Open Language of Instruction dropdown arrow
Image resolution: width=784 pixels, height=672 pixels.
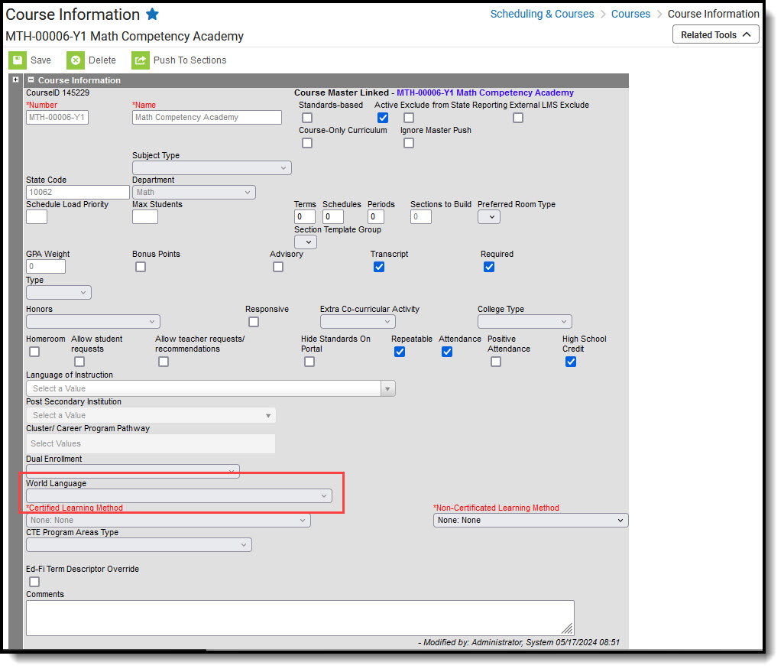tap(387, 389)
